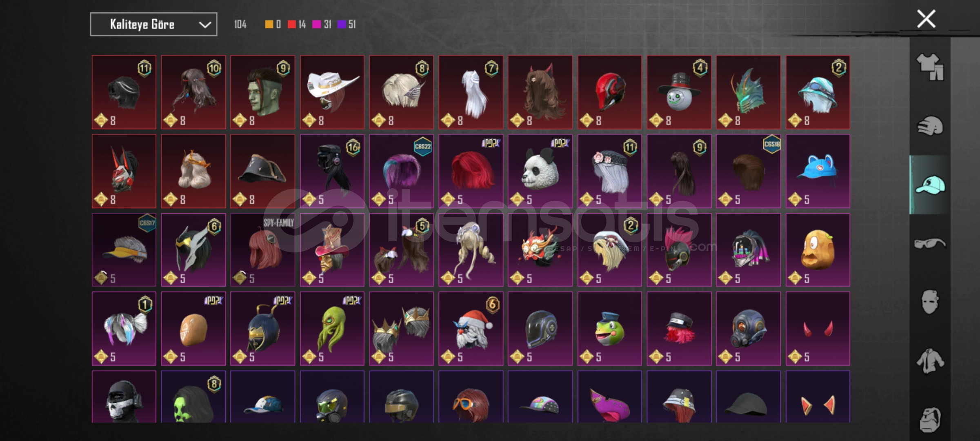Viewport: 980px width, 441px height.
Task: Select the skull mask ghost balaclava item
Action: (x=124, y=396)
